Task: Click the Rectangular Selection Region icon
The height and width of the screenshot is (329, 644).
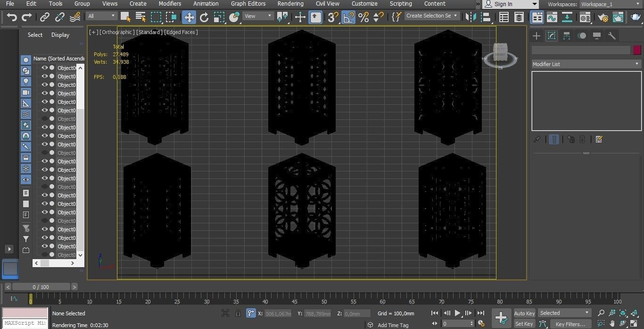Action: pyautogui.click(x=156, y=17)
